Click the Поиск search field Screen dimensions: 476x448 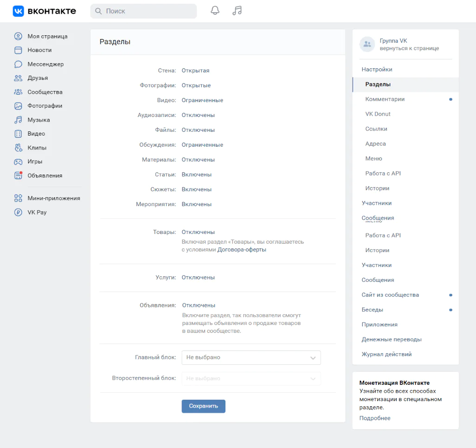[144, 11]
